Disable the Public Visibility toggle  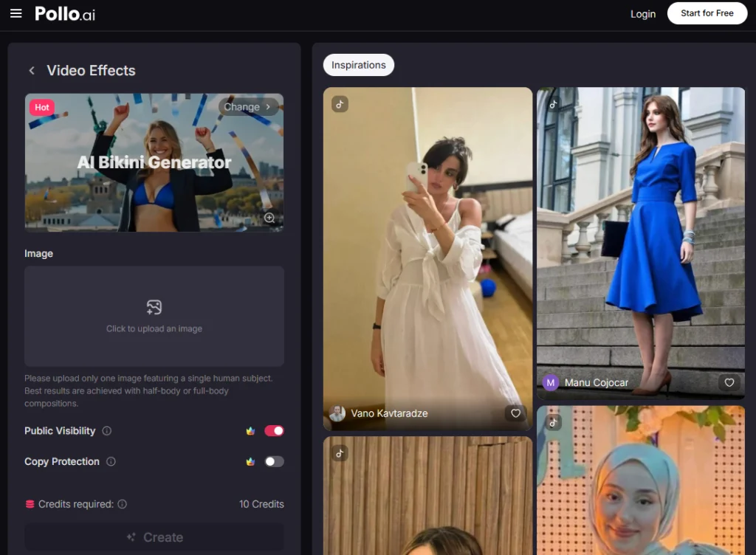coord(274,431)
